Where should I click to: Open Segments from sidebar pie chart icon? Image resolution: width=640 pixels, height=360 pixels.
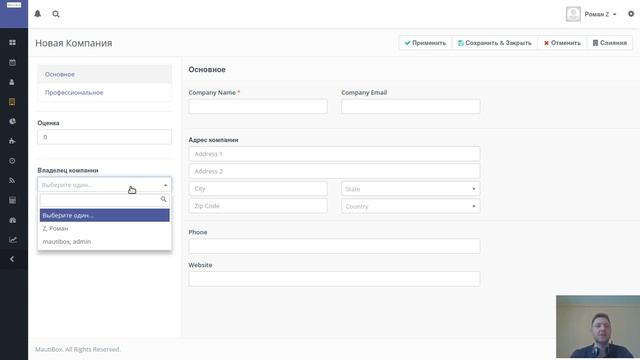tap(13, 121)
